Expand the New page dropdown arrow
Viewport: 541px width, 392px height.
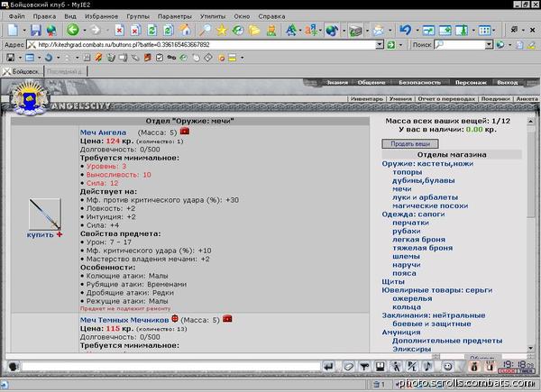(24, 31)
